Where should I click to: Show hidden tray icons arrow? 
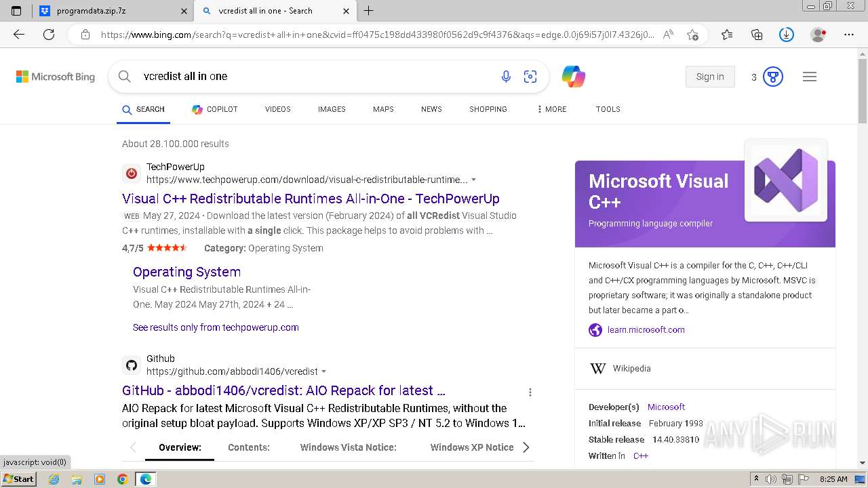pyautogui.click(x=756, y=479)
